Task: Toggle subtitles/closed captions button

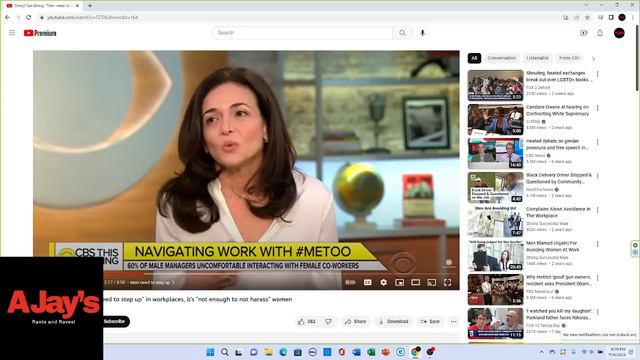Action: (x=367, y=282)
